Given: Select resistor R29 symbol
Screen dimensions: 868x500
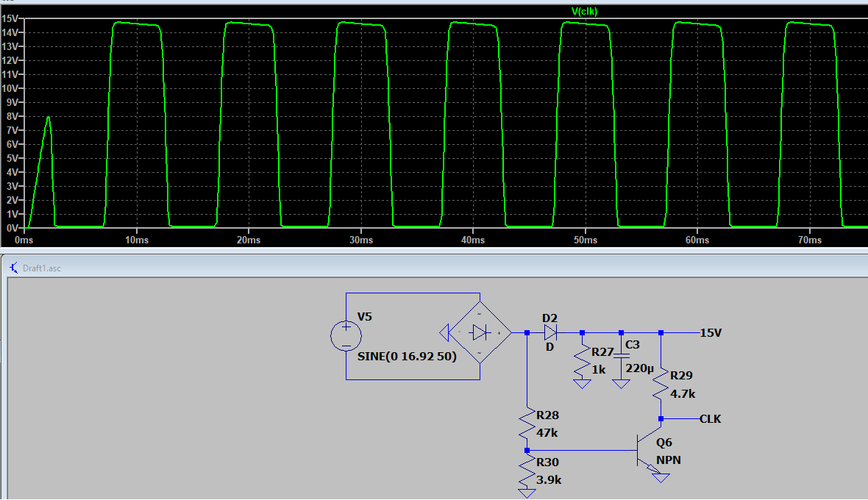Looking at the screenshot, I should [x=661, y=385].
